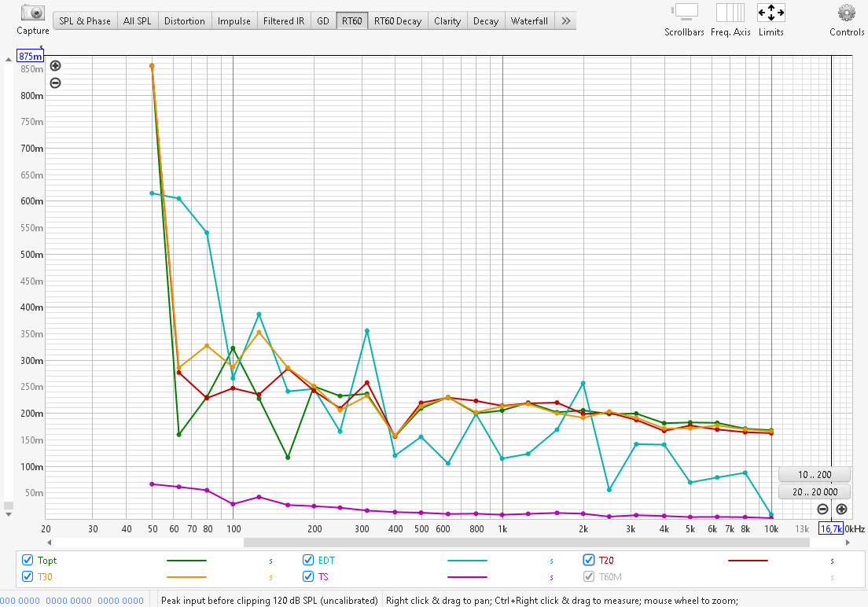
Task: Zoom out horizontal axis with bottom-right minus icon
Action: (x=822, y=509)
